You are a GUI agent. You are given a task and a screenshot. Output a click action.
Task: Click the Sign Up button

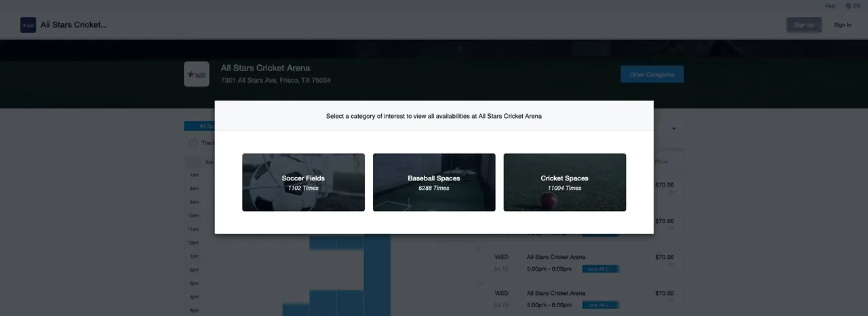click(804, 25)
